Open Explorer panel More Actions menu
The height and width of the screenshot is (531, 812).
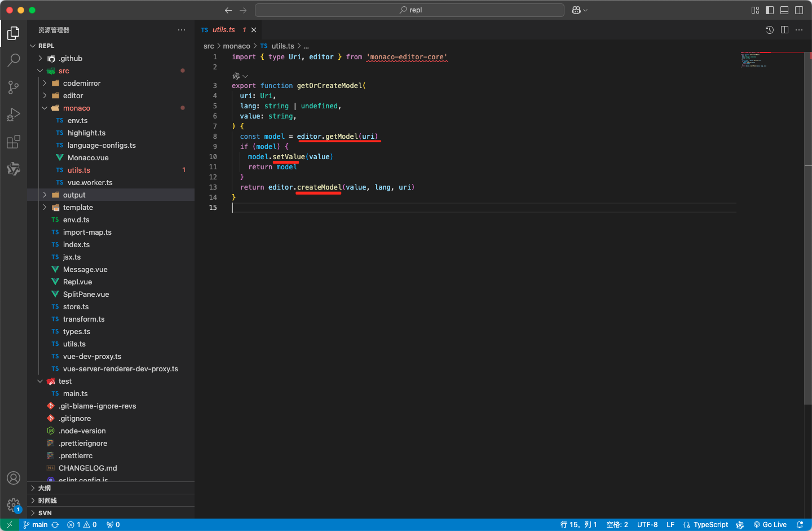point(182,30)
